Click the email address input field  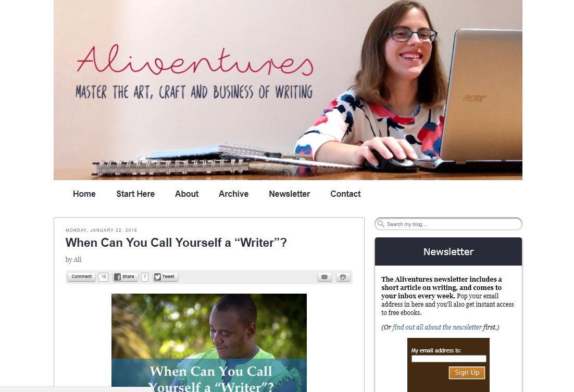tap(449, 359)
